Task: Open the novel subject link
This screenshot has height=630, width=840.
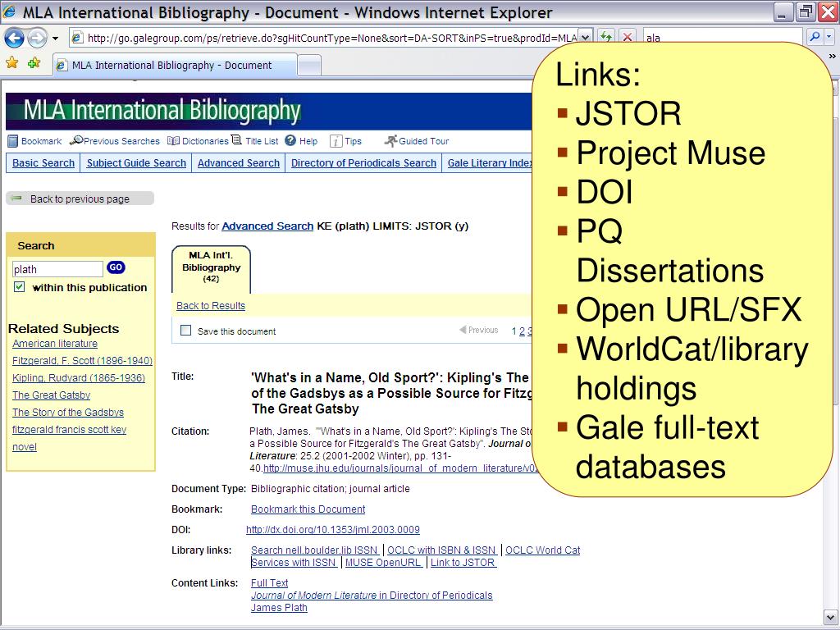Action: click(x=24, y=446)
